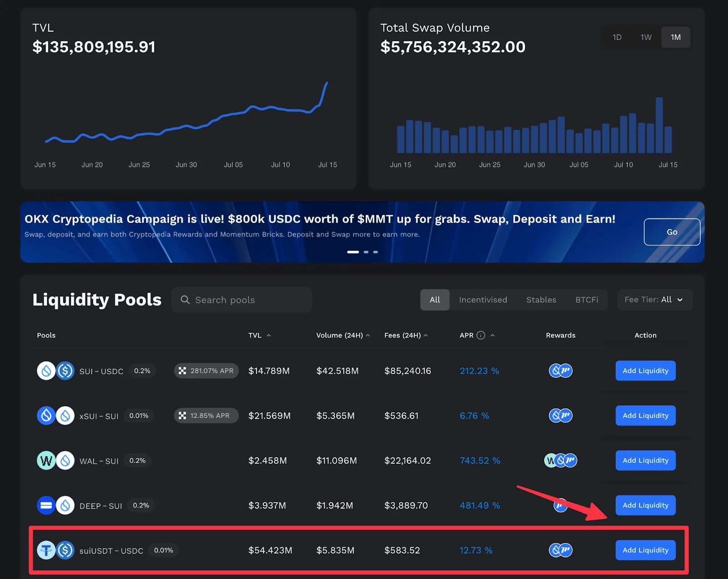Sort pools by Volume (24H) arrow

click(x=368, y=335)
